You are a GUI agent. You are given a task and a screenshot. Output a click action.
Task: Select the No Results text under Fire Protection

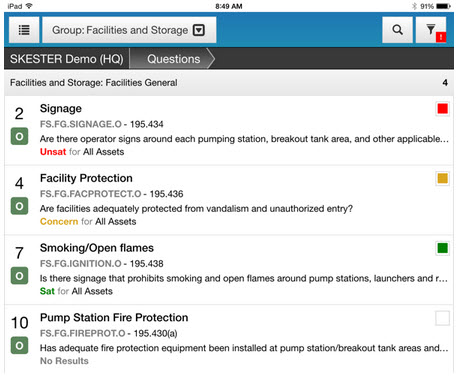tap(64, 361)
